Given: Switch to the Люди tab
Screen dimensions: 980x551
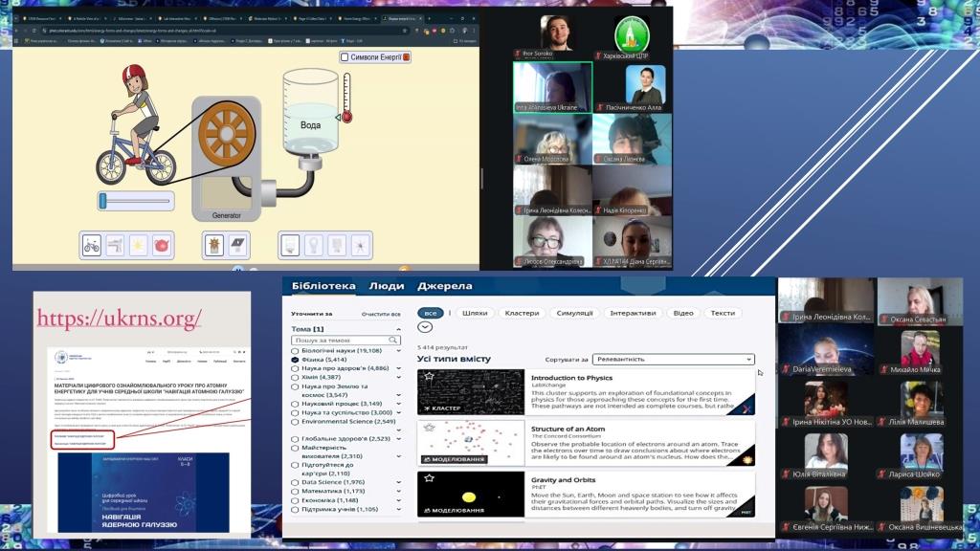Looking at the screenshot, I should pyautogui.click(x=387, y=286).
